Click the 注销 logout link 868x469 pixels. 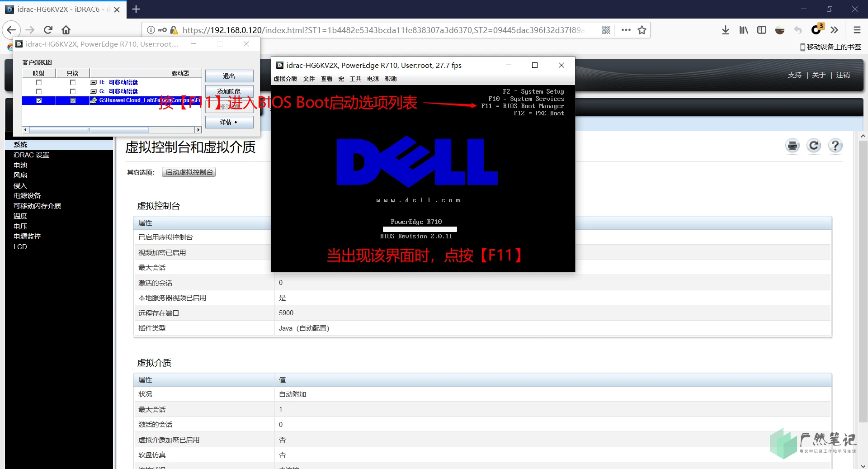click(843, 75)
